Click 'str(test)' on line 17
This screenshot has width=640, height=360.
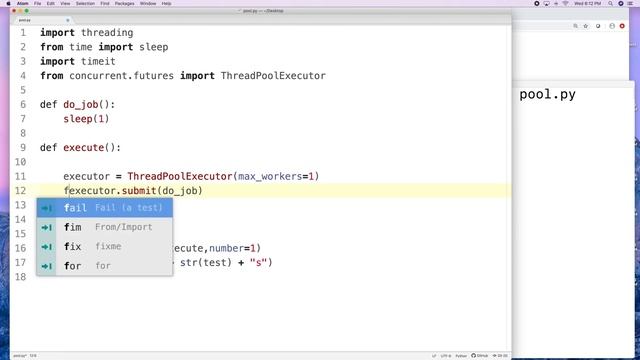point(206,262)
